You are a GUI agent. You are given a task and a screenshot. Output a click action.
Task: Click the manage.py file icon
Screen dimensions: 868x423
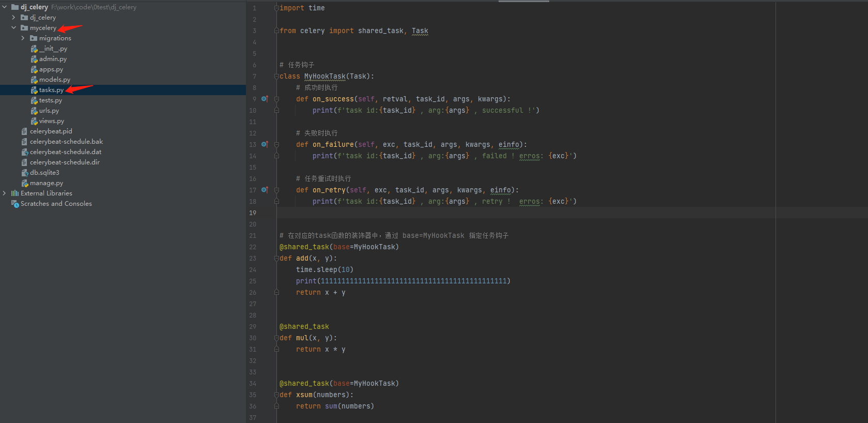24,183
